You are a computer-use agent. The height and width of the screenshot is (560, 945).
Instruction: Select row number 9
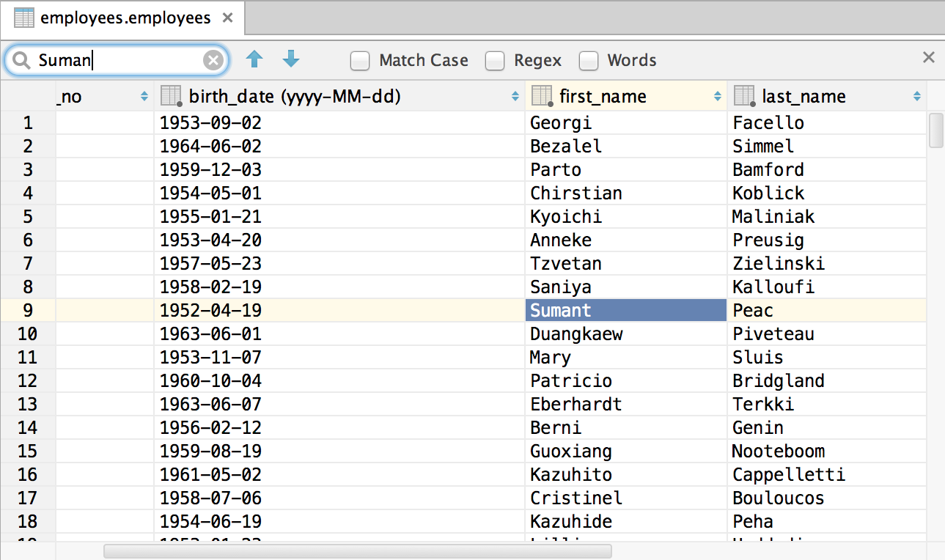28,310
